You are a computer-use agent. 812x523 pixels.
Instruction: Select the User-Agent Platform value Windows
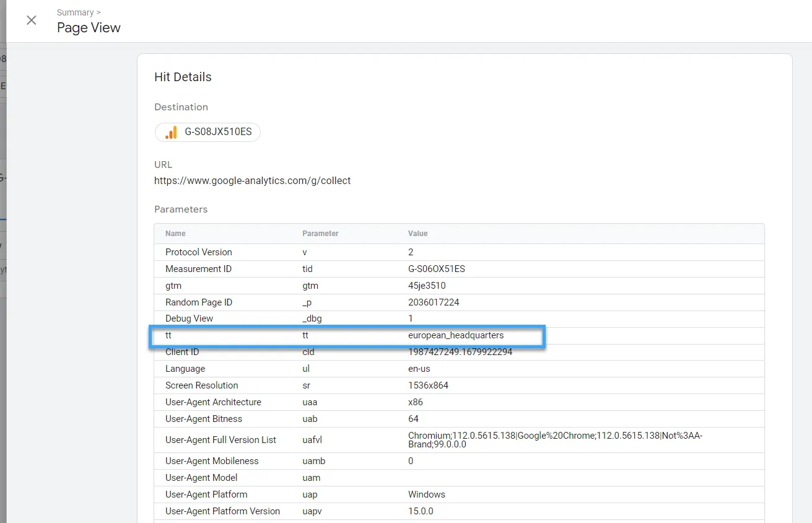(426, 494)
